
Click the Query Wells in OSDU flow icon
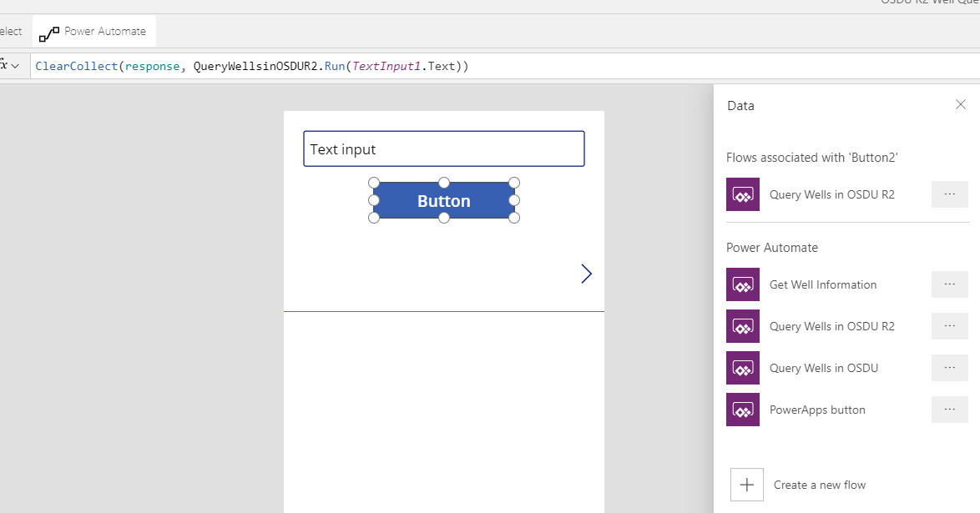[742, 368]
